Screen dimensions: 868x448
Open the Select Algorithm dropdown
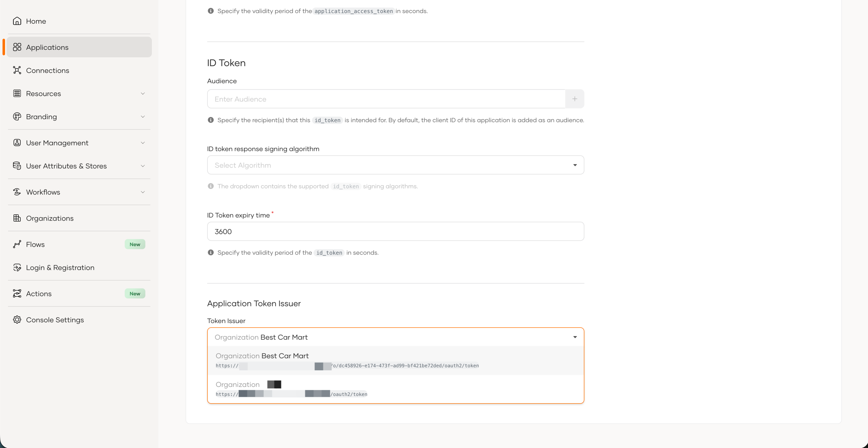395,165
